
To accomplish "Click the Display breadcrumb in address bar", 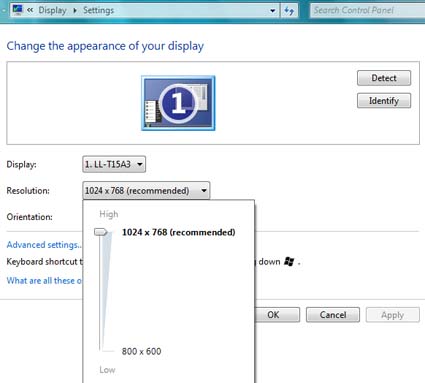I will click(x=52, y=10).
